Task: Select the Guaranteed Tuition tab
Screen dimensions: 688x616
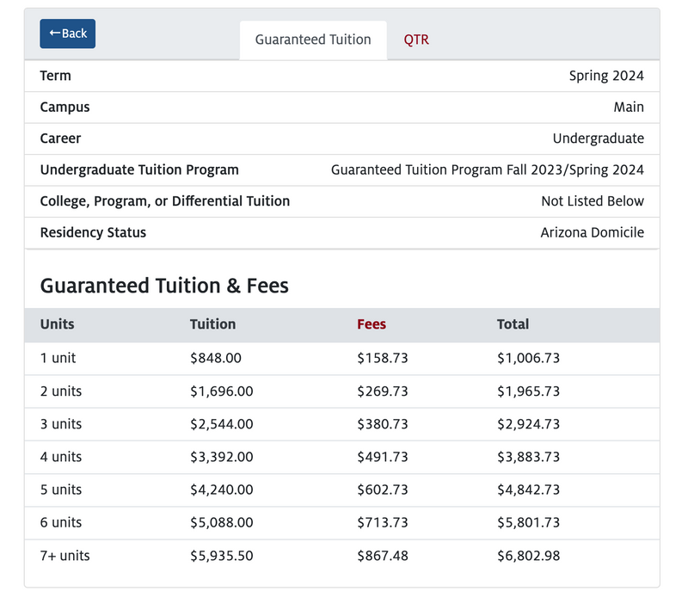Action: tap(313, 40)
